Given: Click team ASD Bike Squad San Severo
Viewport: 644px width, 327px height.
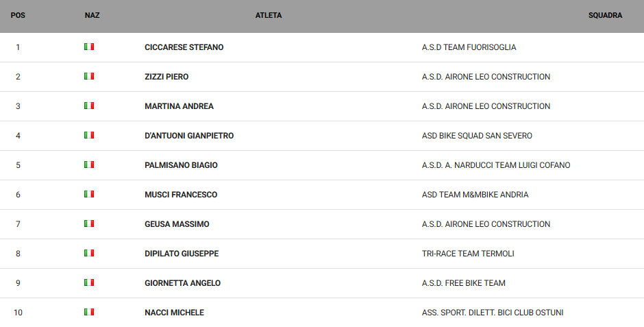Looking at the screenshot, I should tap(477, 136).
